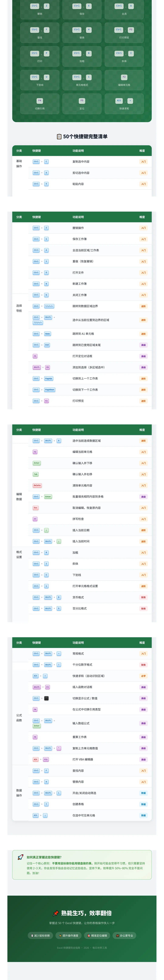Click the PageUp key in 切换到上一个工作表 row
Viewport: 164px width, 980px height.
pyautogui.click(x=49, y=379)
